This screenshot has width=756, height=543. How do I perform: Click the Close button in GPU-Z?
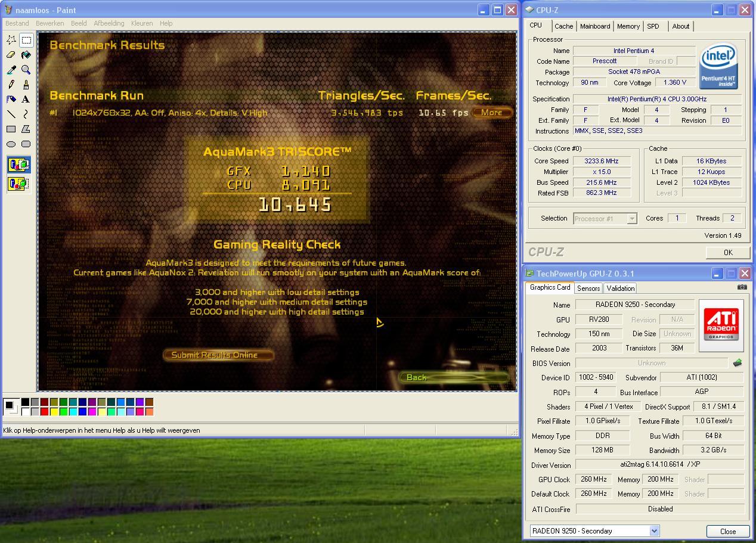[728, 531]
